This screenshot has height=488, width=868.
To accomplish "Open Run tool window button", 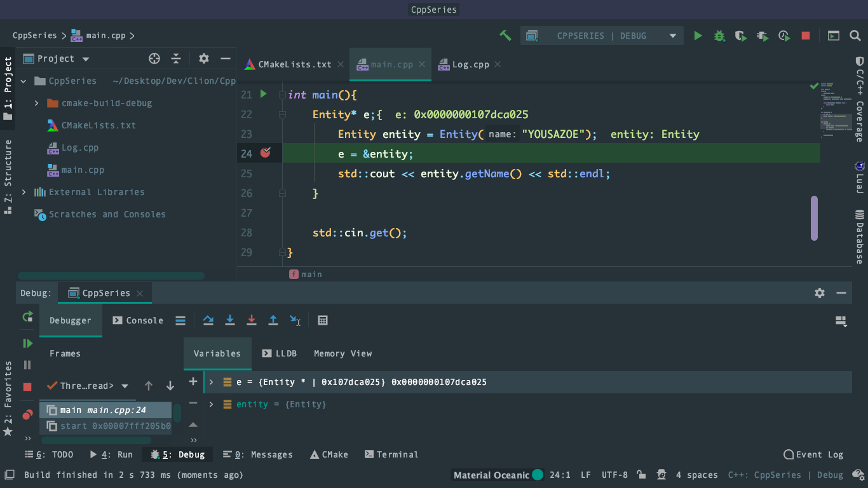I will [x=111, y=454].
